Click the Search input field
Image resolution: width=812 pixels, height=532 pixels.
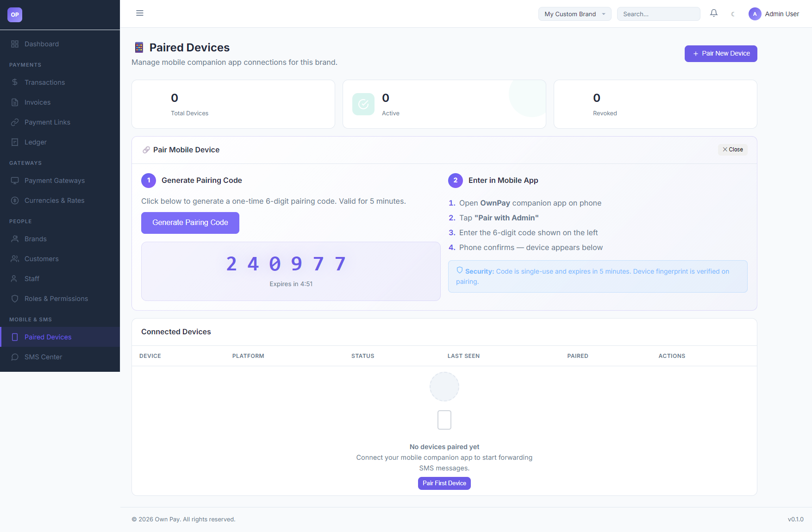click(x=658, y=14)
